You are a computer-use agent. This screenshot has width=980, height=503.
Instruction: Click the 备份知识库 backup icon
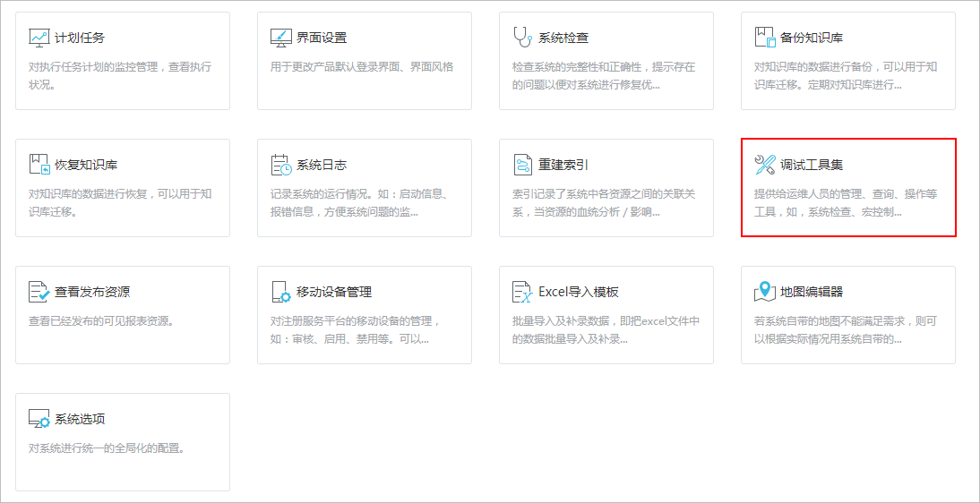[x=765, y=37]
